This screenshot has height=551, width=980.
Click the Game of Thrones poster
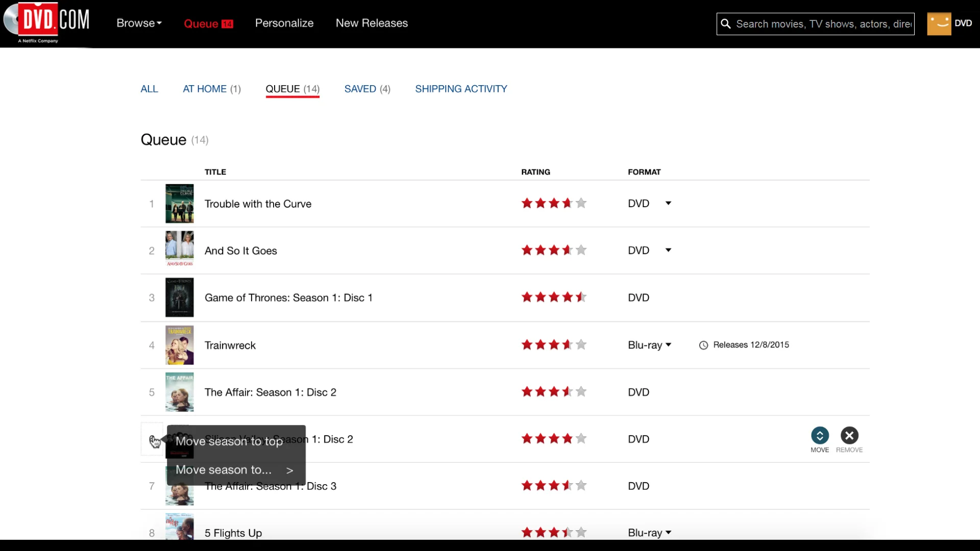coord(180,297)
